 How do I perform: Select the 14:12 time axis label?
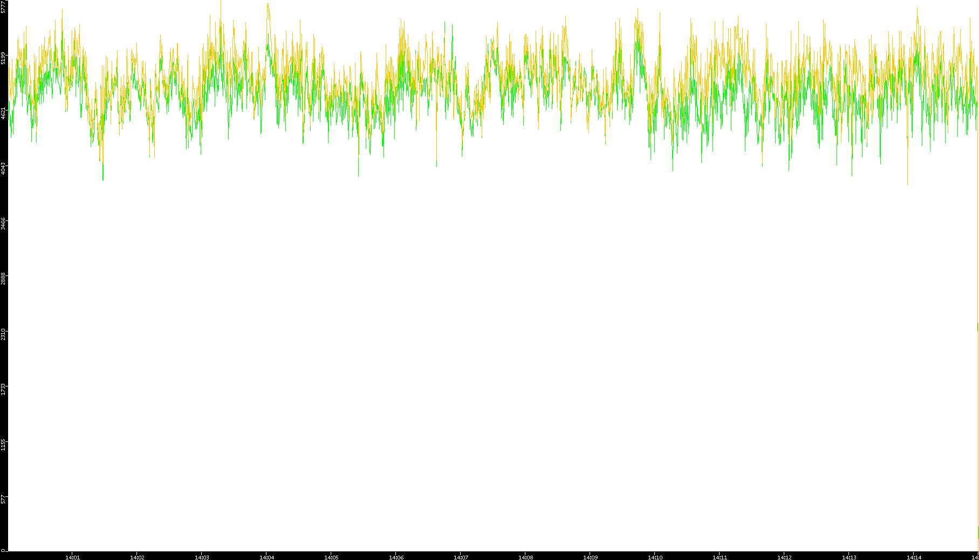784,557
